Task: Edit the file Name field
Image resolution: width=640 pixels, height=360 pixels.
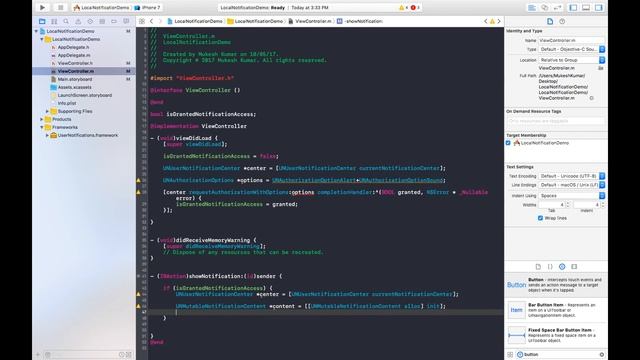Action: pyautogui.click(x=571, y=40)
